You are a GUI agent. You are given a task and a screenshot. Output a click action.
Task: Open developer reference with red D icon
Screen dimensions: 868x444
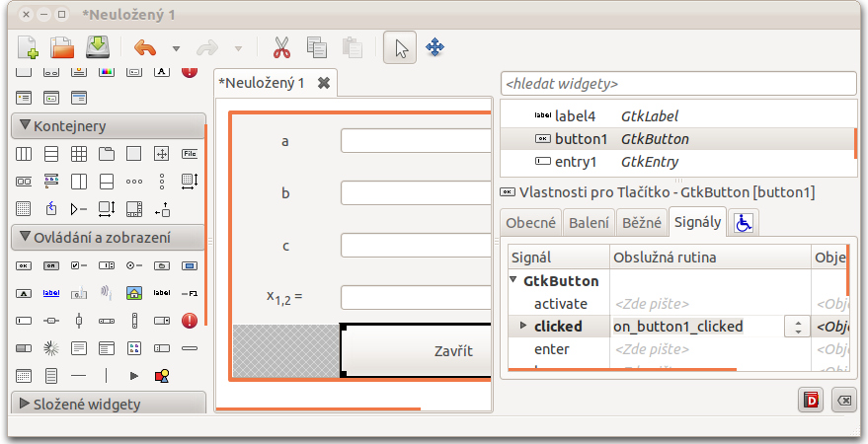[x=811, y=400]
